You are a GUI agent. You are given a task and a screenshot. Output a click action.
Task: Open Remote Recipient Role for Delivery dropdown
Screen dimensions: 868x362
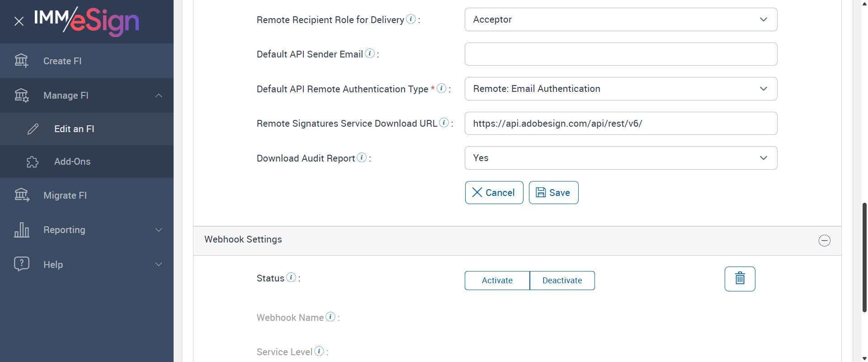(621, 19)
